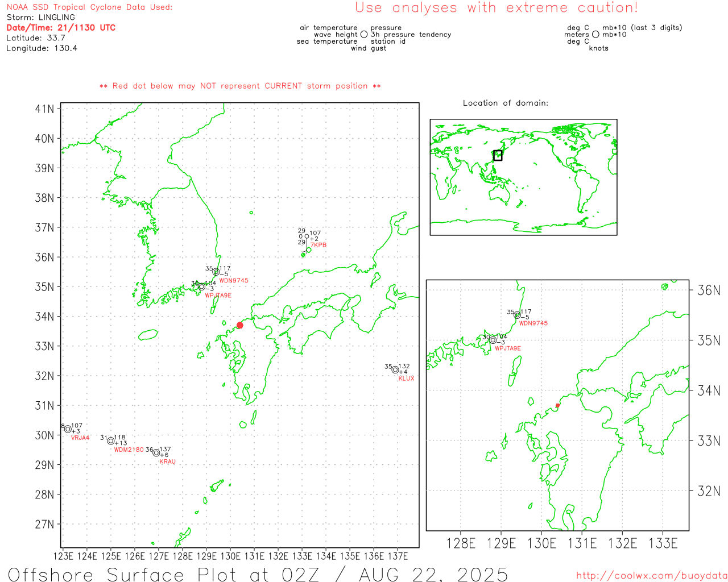Click the KRAU station ID label
This screenshot has height=582, width=728.
point(168,462)
